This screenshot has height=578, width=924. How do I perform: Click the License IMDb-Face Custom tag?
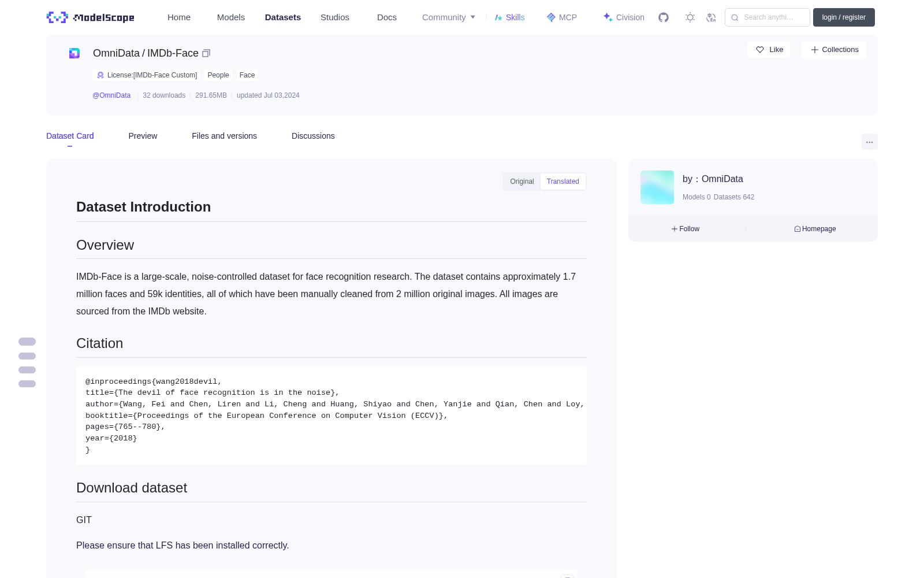coord(147,75)
